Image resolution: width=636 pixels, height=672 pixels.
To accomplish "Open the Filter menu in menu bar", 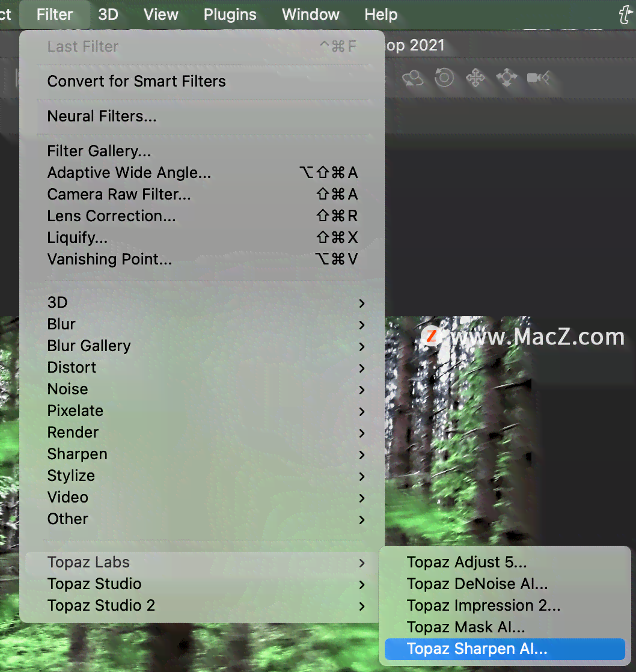I will pos(55,14).
